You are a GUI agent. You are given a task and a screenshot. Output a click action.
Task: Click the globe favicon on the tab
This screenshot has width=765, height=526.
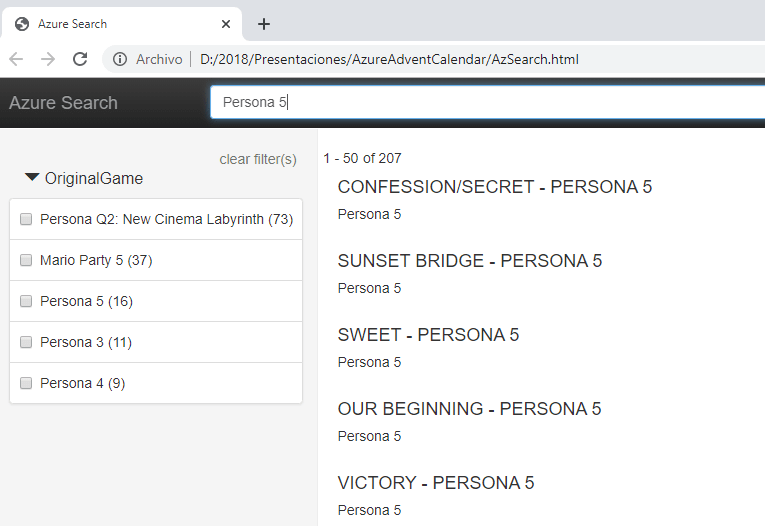[22, 24]
